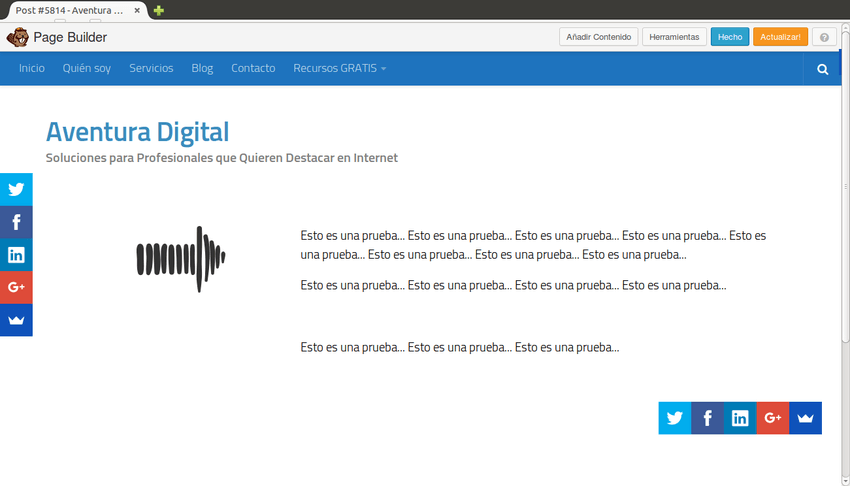Expand the Recursos GRATIS dropdown menu

[x=339, y=69]
